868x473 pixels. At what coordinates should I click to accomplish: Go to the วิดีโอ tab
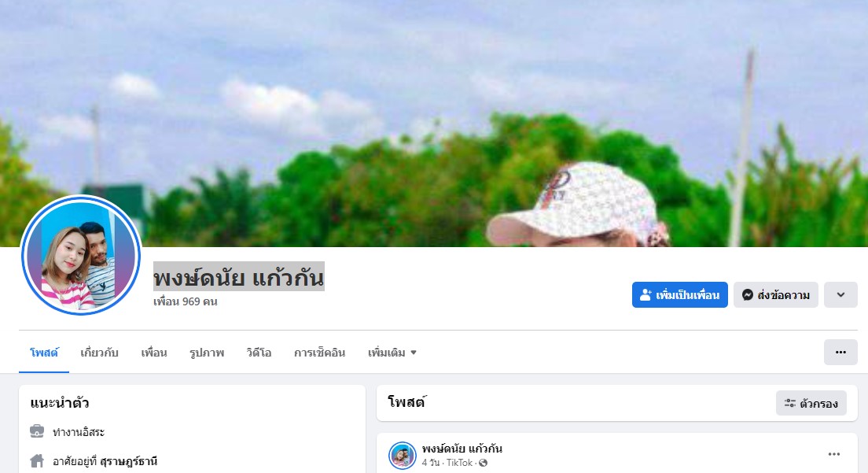click(259, 353)
